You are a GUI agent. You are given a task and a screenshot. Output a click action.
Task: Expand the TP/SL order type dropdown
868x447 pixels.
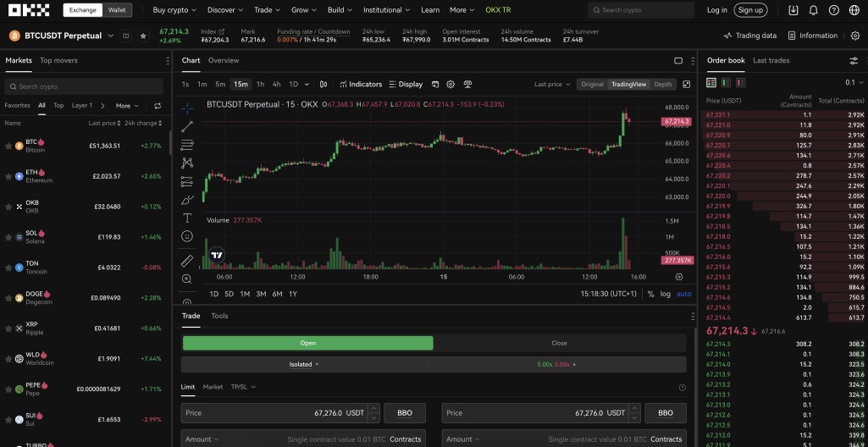(243, 387)
